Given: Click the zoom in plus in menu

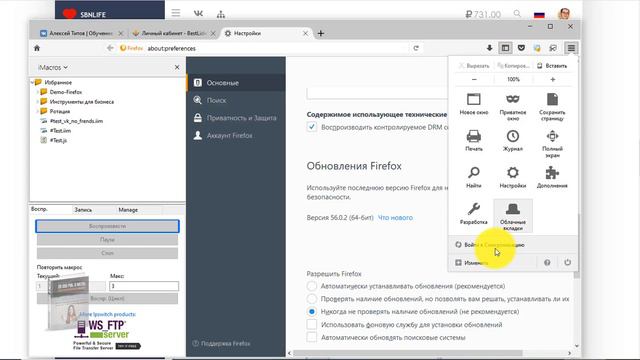Looking at the screenshot, I should [553, 79].
